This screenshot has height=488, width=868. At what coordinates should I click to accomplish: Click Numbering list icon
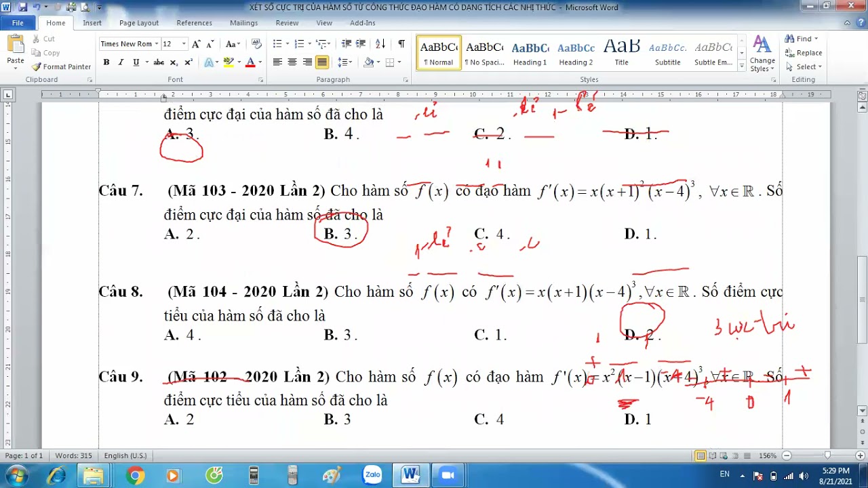pos(299,44)
